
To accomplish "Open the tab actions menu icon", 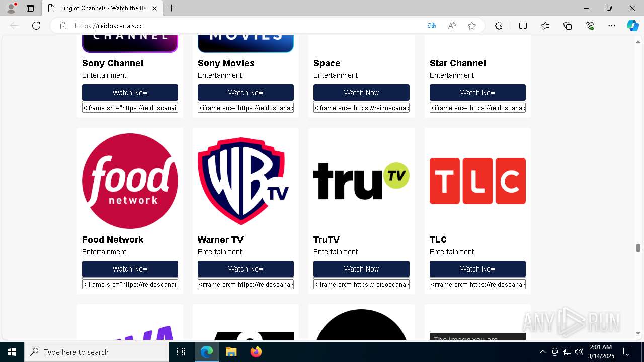I will 30,8.
